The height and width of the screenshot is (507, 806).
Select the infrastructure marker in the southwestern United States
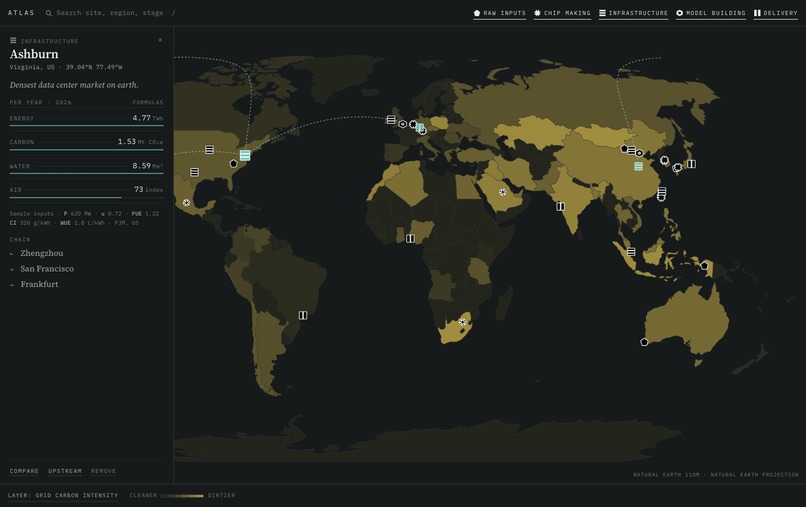(x=194, y=172)
